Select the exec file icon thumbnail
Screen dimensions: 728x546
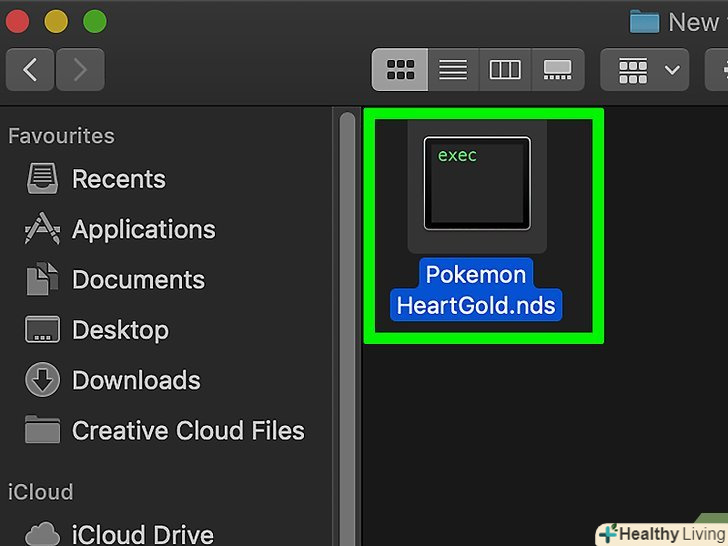[x=477, y=183]
